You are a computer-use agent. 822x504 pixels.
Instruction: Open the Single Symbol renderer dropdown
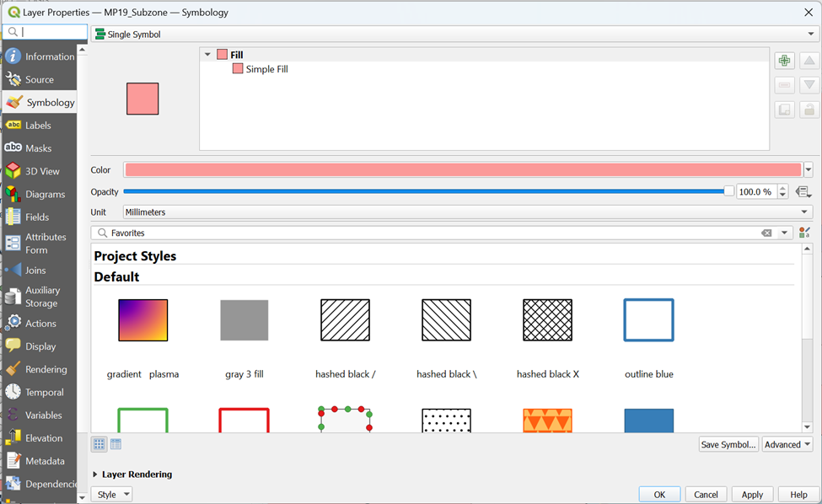(x=455, y=35)
